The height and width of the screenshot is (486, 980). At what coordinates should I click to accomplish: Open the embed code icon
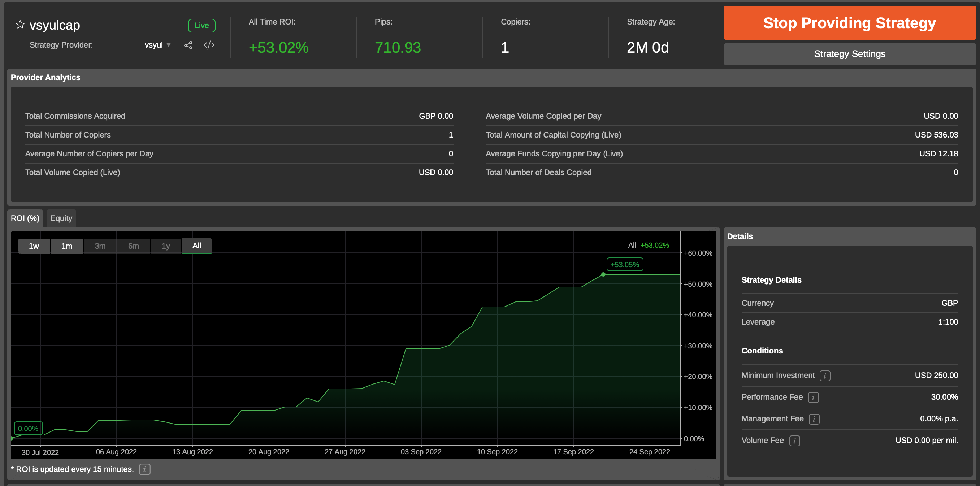[x=209, y=45]
